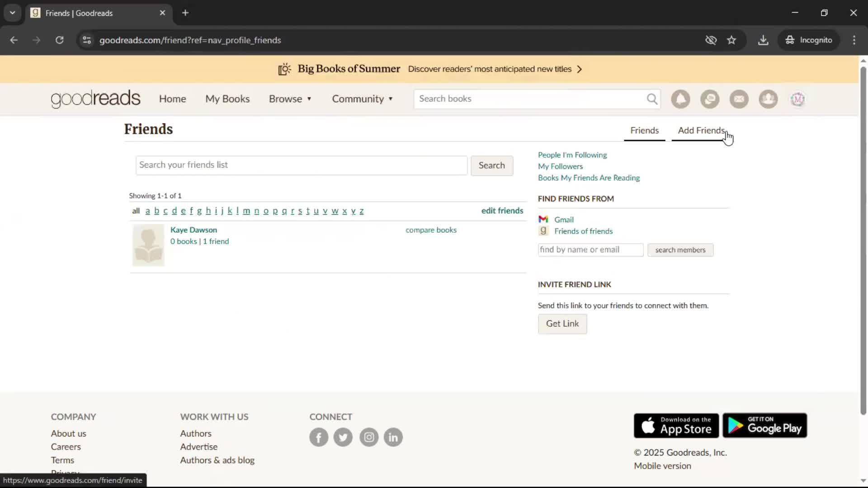This screenshot has width=868, height=488.
Task: Go to the My Books nav item
Action: click(x=227, y=99)
